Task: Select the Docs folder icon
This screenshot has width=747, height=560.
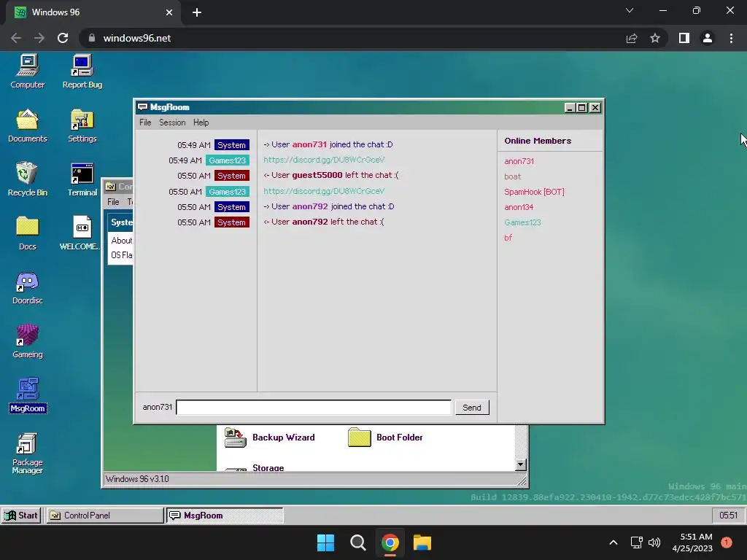Action: tap(28, 233)
